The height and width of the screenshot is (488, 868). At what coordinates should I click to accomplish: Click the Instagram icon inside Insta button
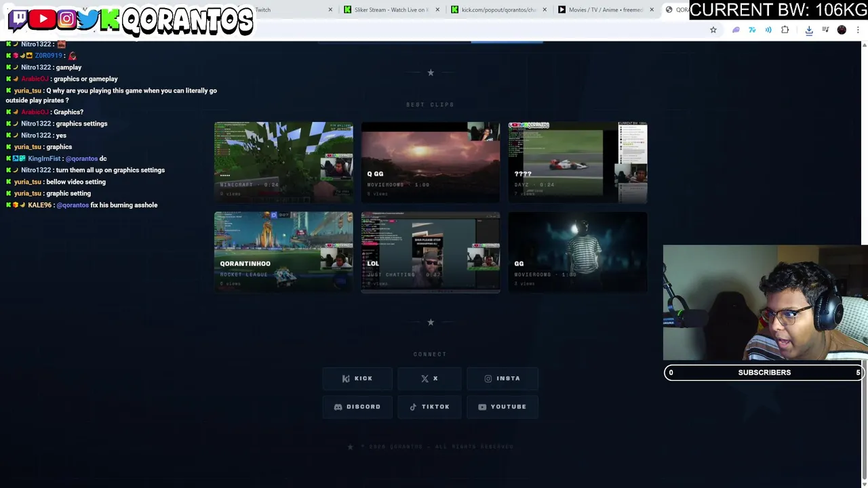[488, 378]
